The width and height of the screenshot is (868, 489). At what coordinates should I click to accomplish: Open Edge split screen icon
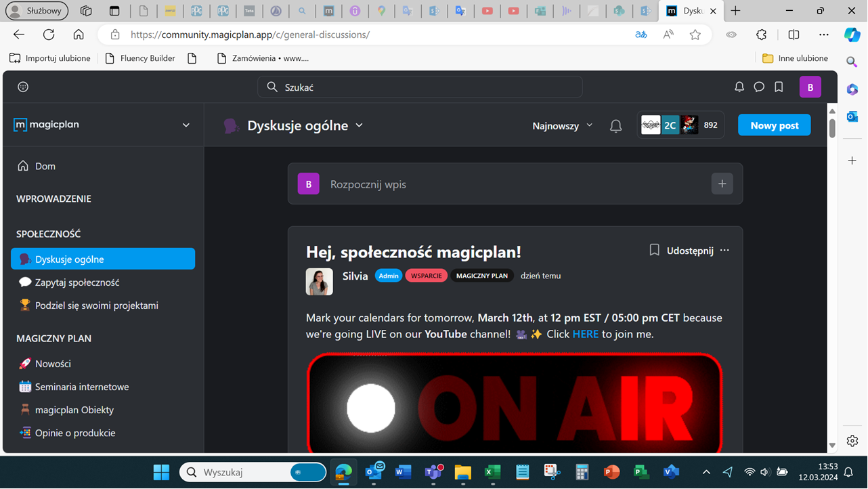tap(794, 35)
